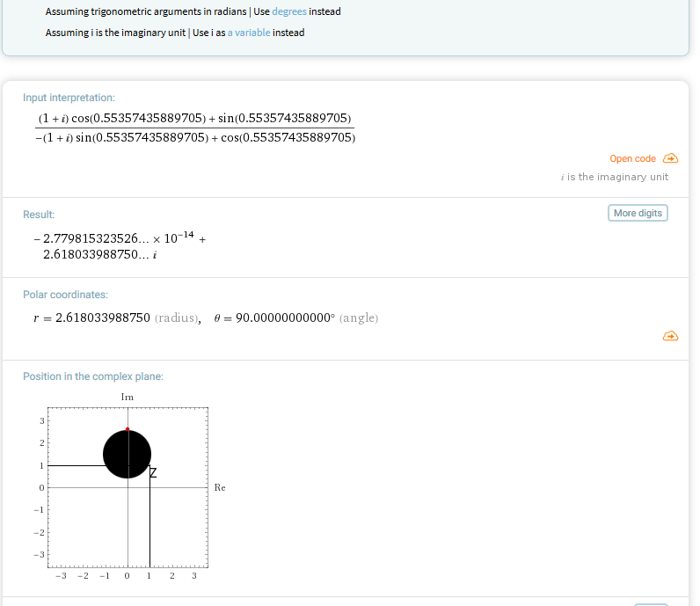Click the 'degrees' link for trigonometric arguments

pyautogui.click(x=289, y=11)
